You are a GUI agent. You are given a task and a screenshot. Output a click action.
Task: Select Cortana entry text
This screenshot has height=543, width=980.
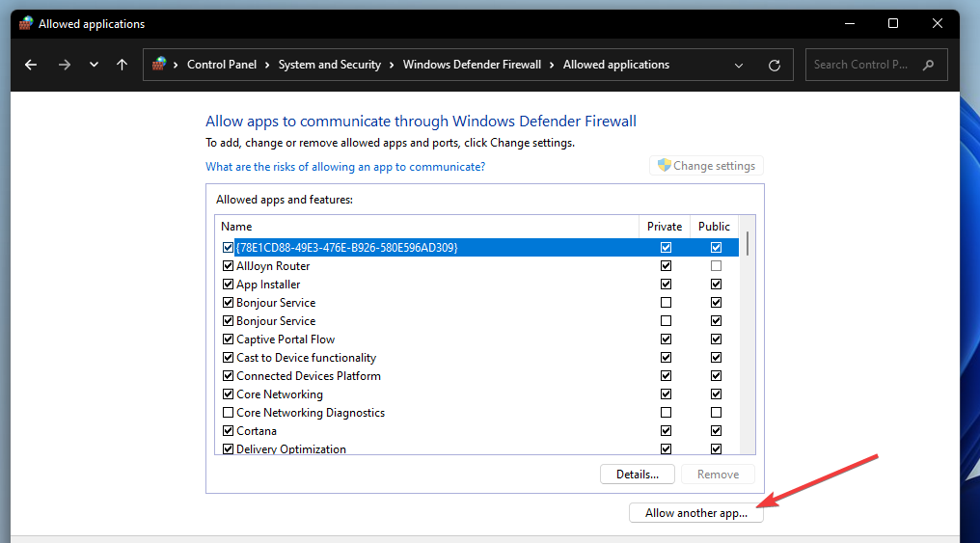tap(257, 430)
